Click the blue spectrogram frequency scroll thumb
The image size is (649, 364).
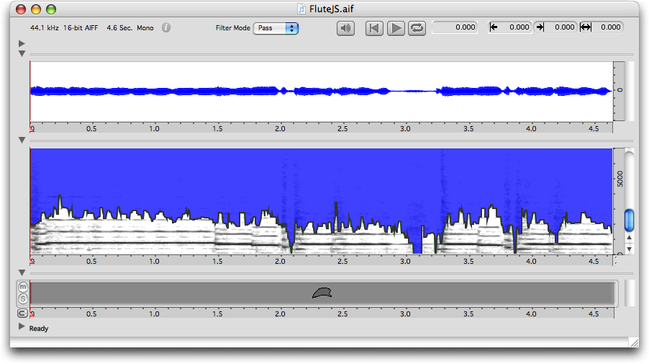pyautogui.click(x=629, y=220)
